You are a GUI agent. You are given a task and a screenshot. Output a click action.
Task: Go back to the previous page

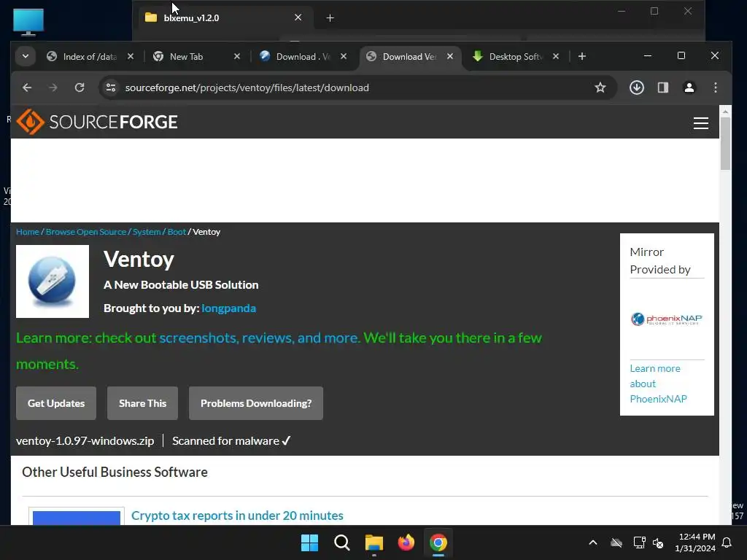tap(27, 87)
